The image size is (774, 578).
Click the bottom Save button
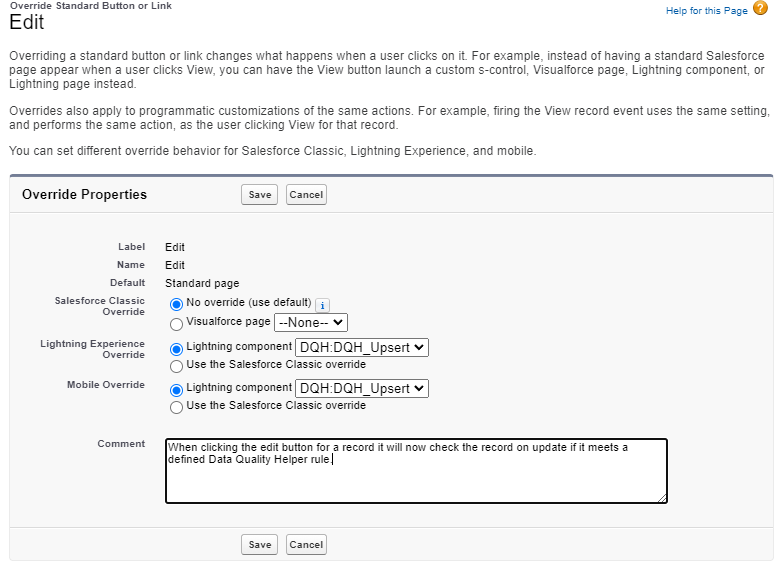tap(260, 544)
